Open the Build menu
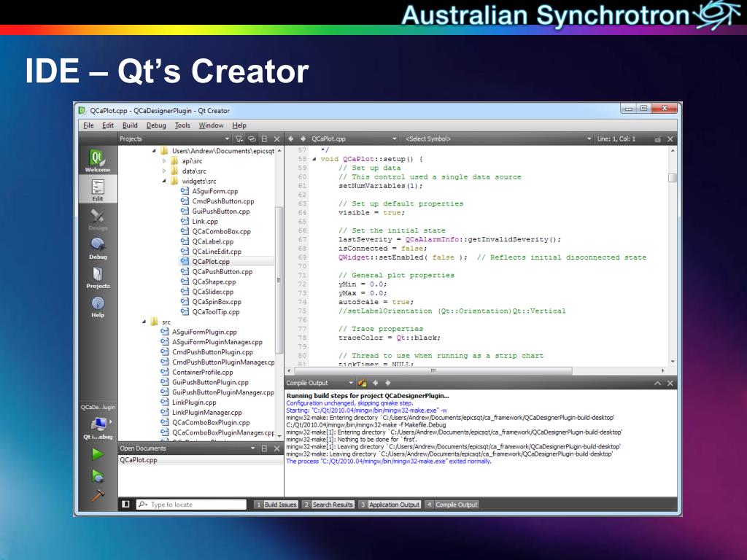This screenshot has height=560, width=747. [x=130, y=125]
